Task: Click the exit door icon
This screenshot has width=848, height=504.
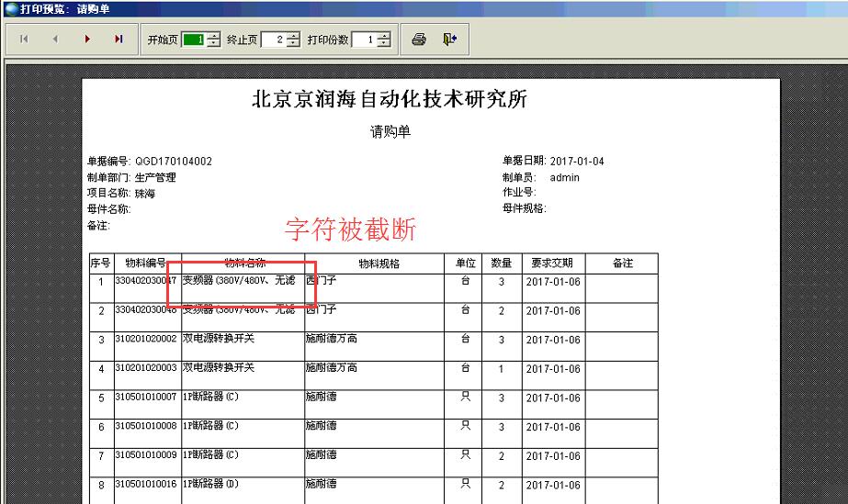Action: [448, 39]
